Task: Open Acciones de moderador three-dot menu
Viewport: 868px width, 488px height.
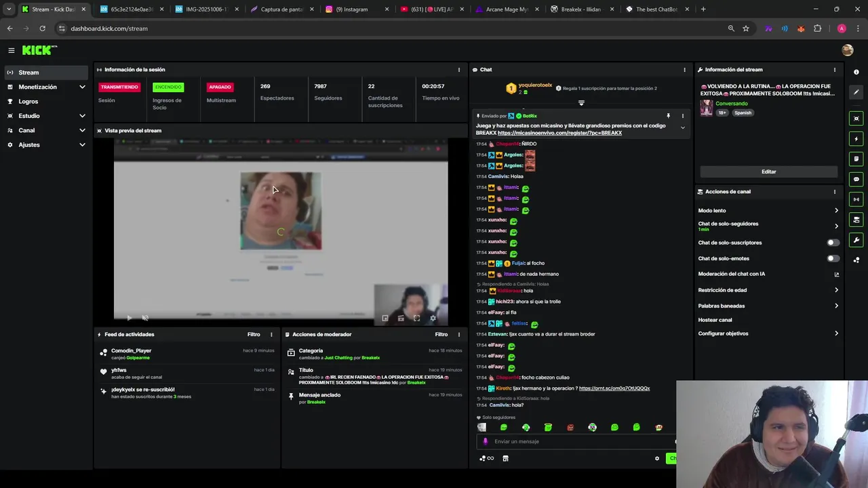Action: point(459,334)
